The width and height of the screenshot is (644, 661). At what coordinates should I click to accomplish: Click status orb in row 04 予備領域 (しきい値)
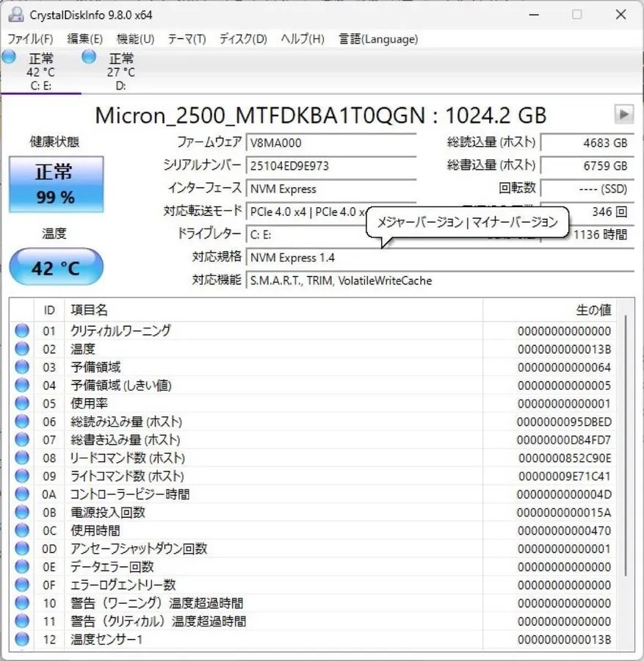click(x=22, y=385)
